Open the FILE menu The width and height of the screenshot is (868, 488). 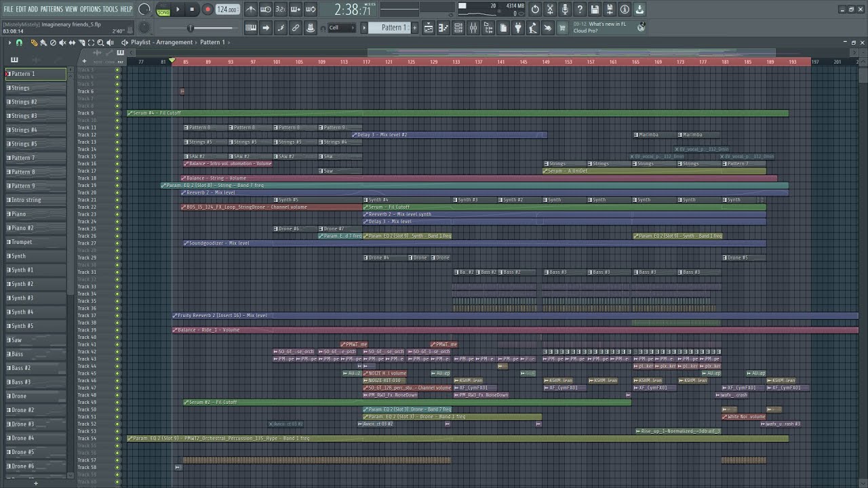coord(8,9)
